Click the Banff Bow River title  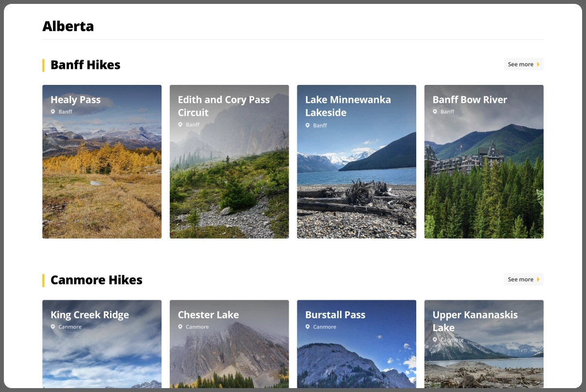[x=470, y=100]
